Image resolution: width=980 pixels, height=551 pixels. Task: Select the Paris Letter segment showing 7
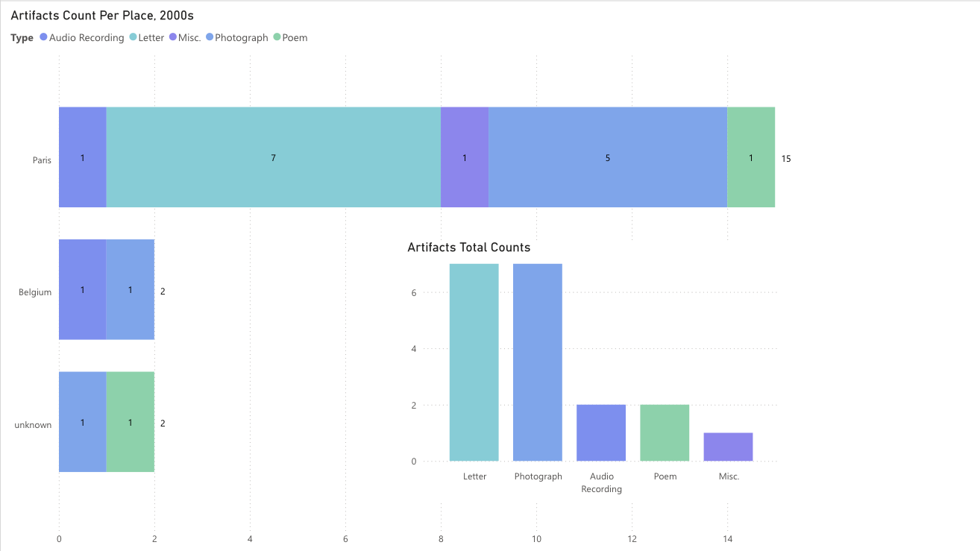click(274, 157)
